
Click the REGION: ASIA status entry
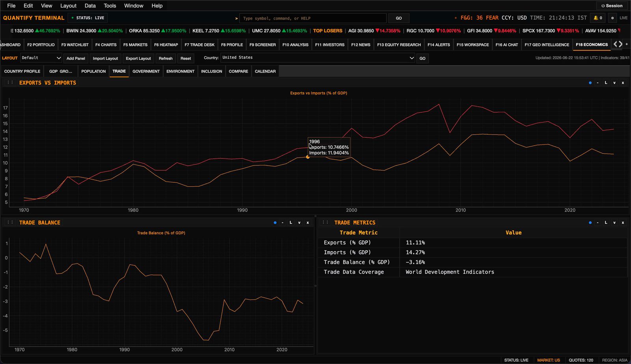click(x=614, y=360)
